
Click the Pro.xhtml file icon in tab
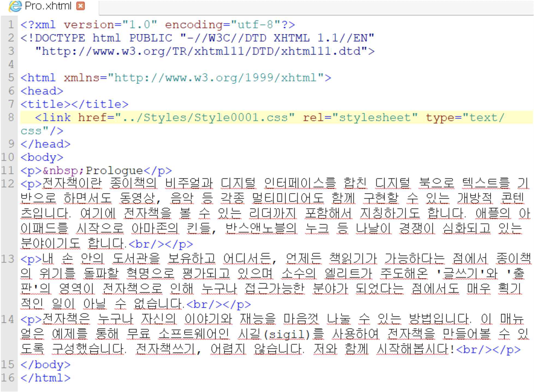point(15,6)
